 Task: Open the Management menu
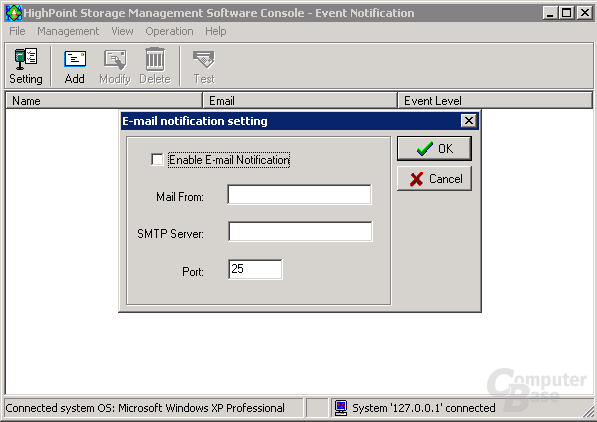pos(68,31)
